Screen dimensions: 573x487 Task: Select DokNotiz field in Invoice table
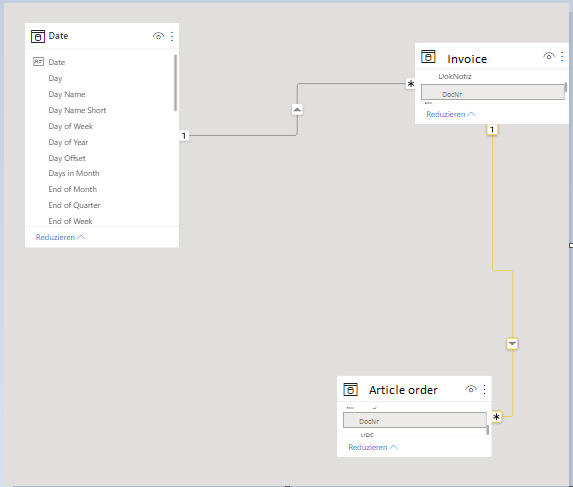[x=455, y=76]
